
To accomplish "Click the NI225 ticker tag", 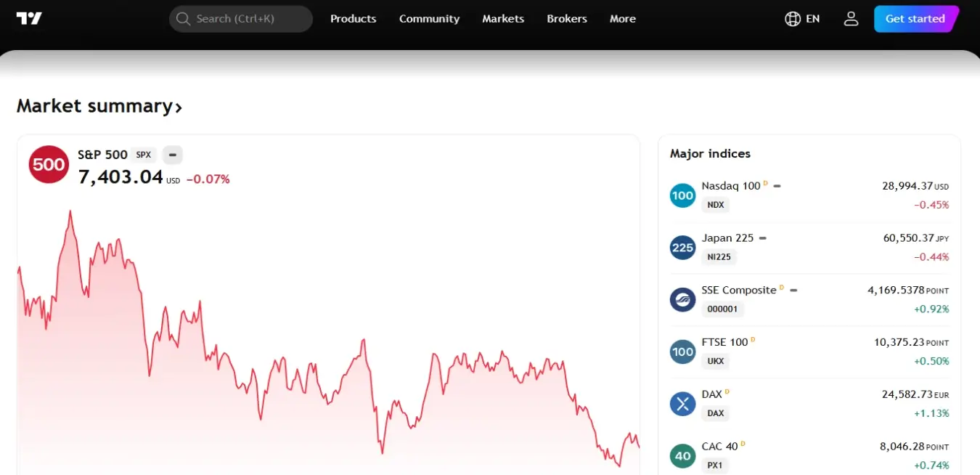I will pyautogui.click(x=719, y=257).
